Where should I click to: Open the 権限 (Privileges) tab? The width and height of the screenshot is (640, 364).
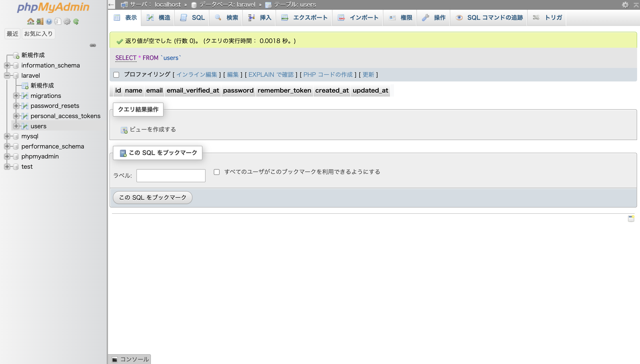point(400,18)
